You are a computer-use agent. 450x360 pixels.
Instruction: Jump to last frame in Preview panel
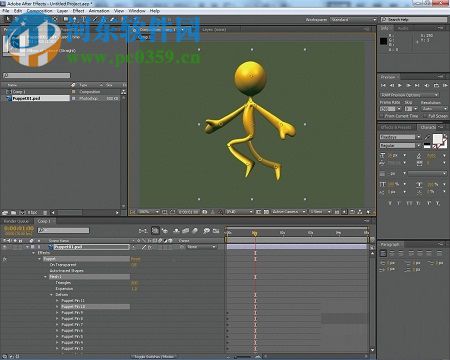[417, 86]
